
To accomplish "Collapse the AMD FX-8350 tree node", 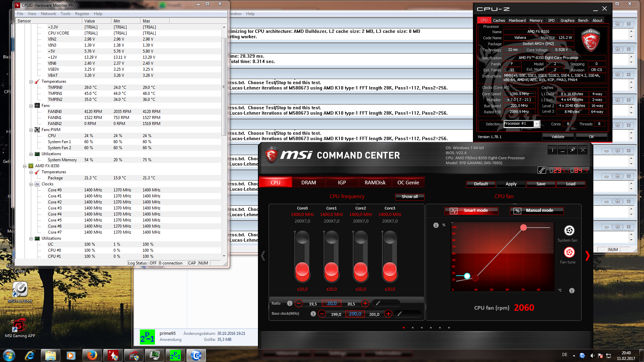I will (24, 166).
